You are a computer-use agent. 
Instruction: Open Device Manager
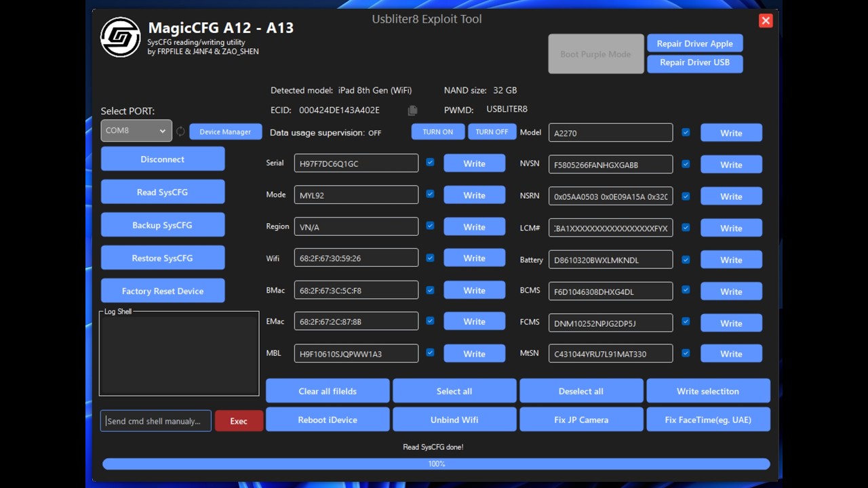[226, 131]
